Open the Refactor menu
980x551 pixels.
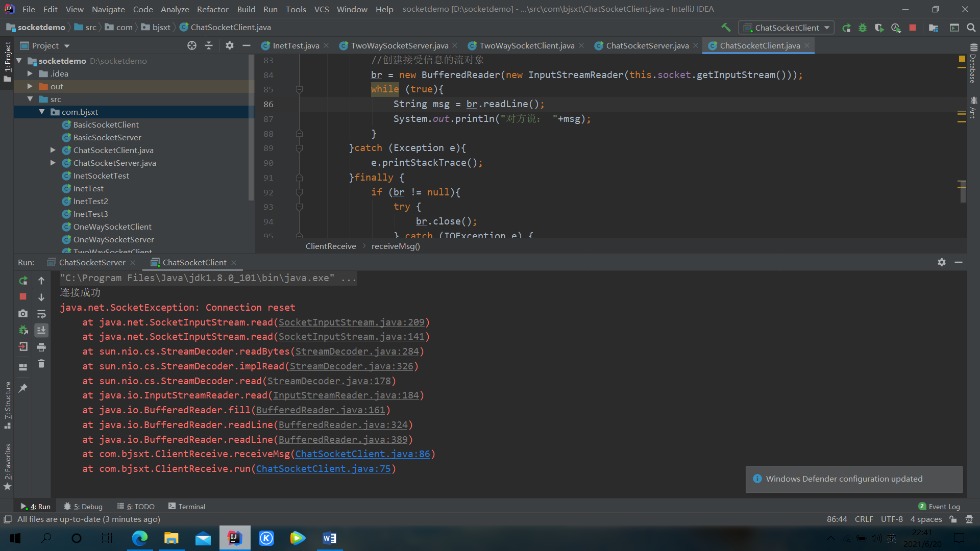(212, 9)
